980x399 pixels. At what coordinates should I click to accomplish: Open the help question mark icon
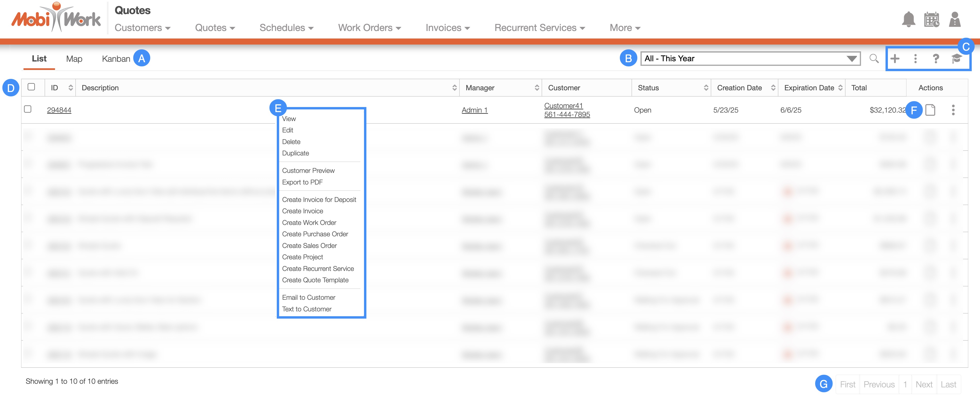click(935, 59)
